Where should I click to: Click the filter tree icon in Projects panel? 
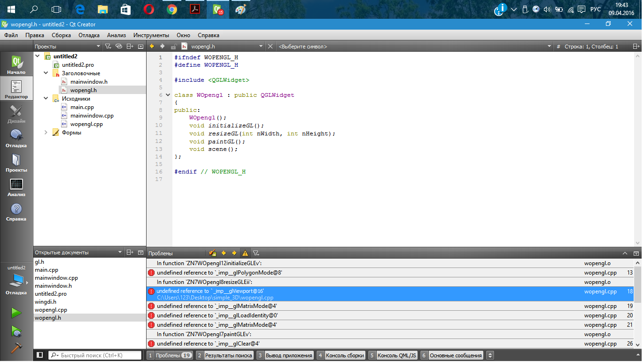(108, 47)
